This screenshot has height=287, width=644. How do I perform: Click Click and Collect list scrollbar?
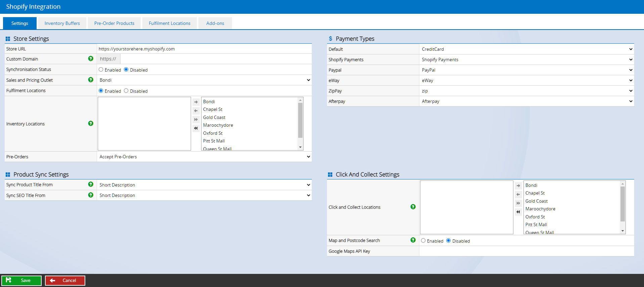pyautogui.click(x=623, y=204)
